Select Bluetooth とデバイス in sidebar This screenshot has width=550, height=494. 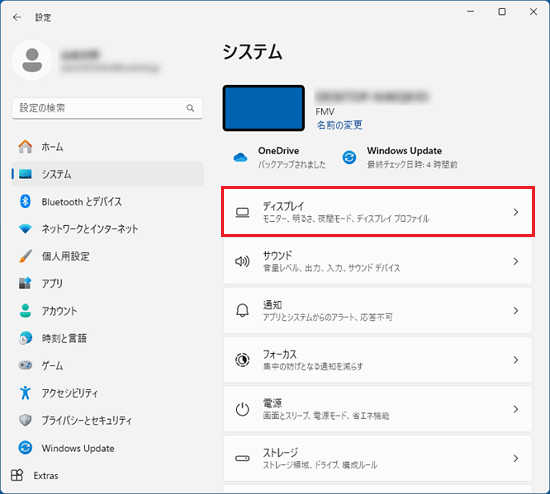[x=107, y=201]
